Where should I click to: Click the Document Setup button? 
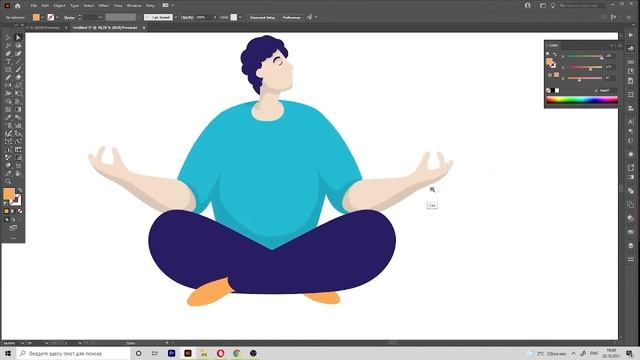262,17
